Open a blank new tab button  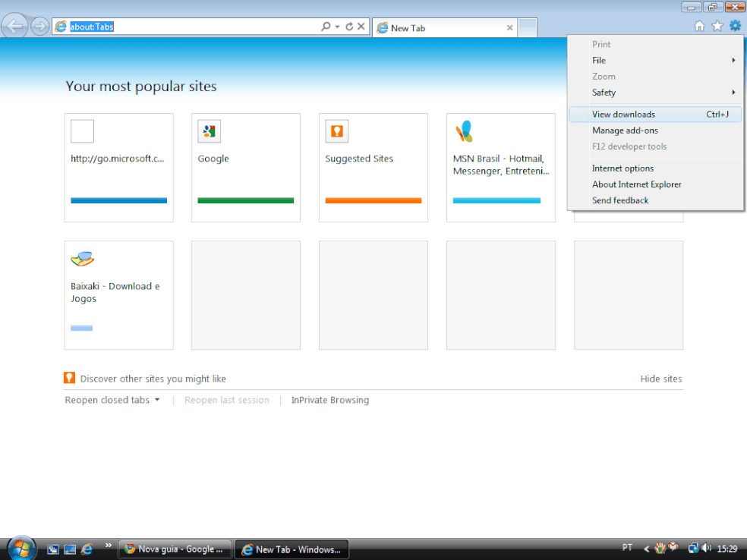point(528,27)
